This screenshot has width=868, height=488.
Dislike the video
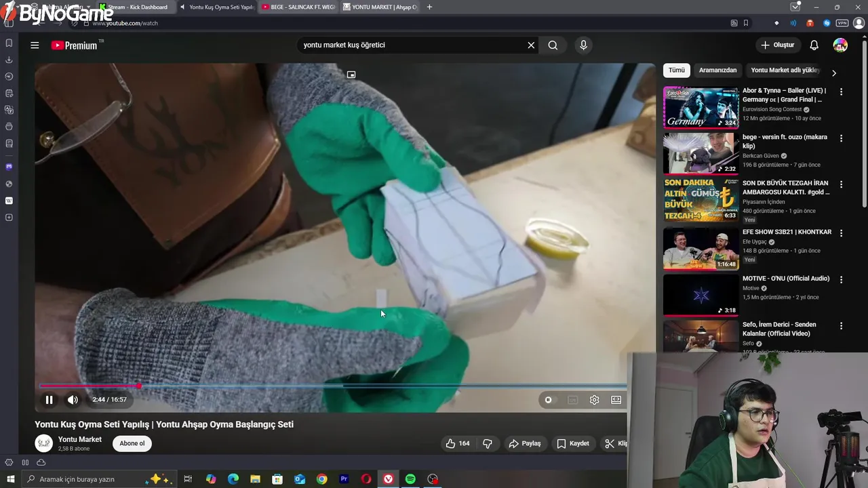[x=487, y=443]
